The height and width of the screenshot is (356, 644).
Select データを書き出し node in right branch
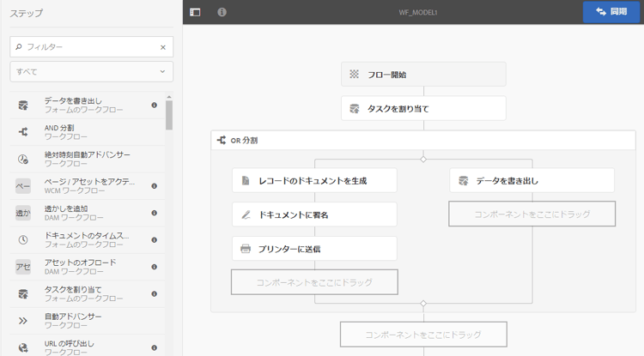pos(532,180)
